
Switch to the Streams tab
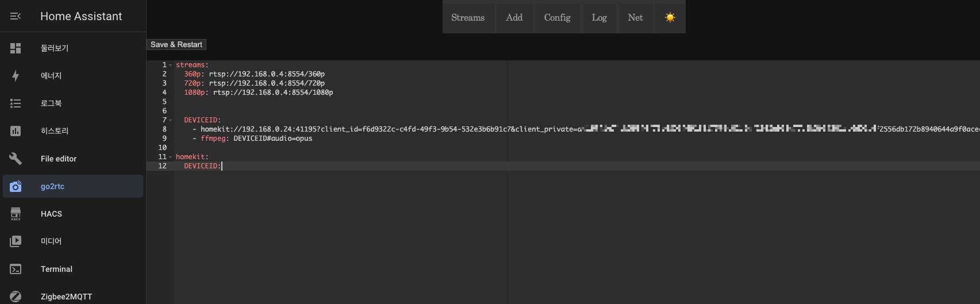click(x=468, y=18)
